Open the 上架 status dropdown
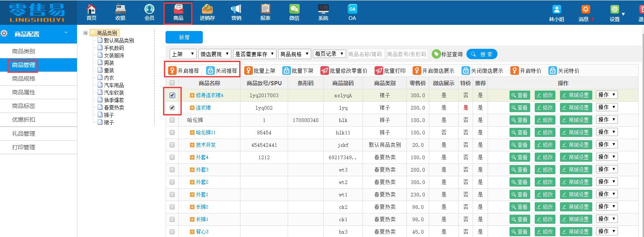This screenshot has width=644, height=237. click(x=183, y=54)
